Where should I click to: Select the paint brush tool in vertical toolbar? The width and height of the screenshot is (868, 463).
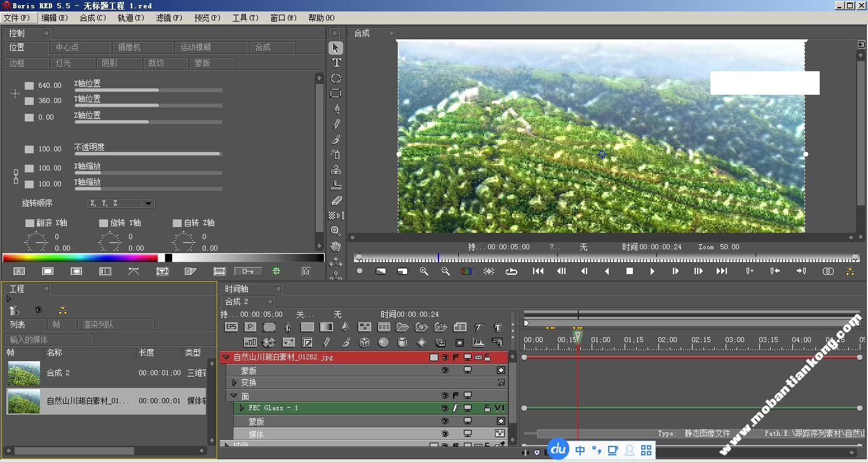(x=336, y=139)
